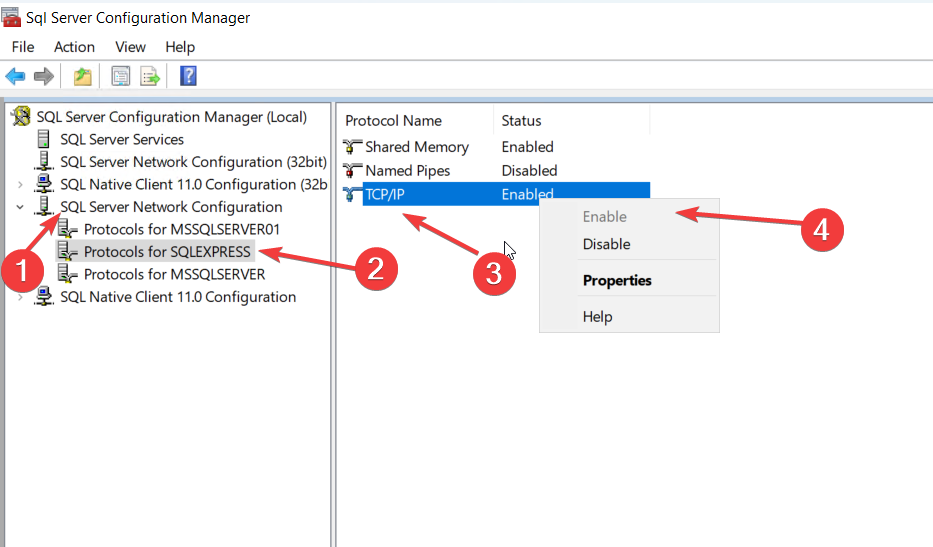
Task: Expand the bottom SQL Native Client 11.0 Configuration node
Action: tap(20, 296)
